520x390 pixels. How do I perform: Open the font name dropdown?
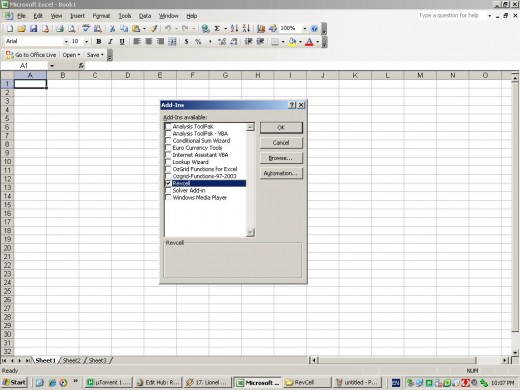(66, 42)
